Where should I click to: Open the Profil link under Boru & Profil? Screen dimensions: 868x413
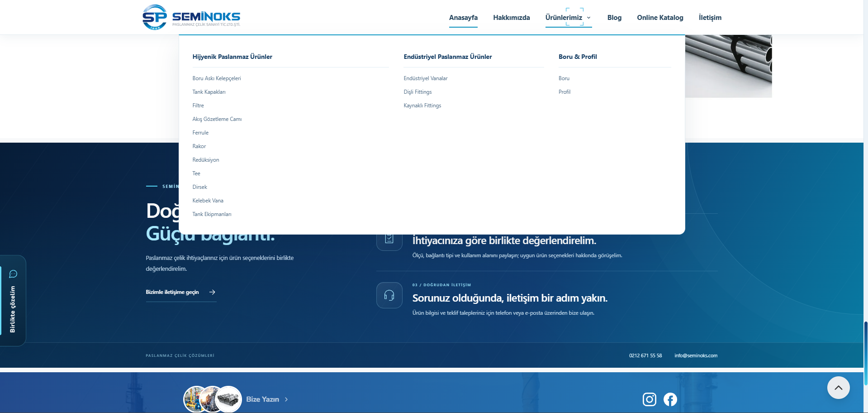pyautogui.click(x=564, y=92)
